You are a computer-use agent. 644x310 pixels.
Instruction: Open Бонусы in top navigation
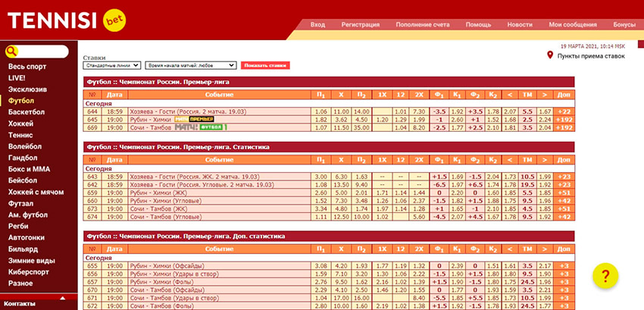pyautogui.click(x=624, y=25)
